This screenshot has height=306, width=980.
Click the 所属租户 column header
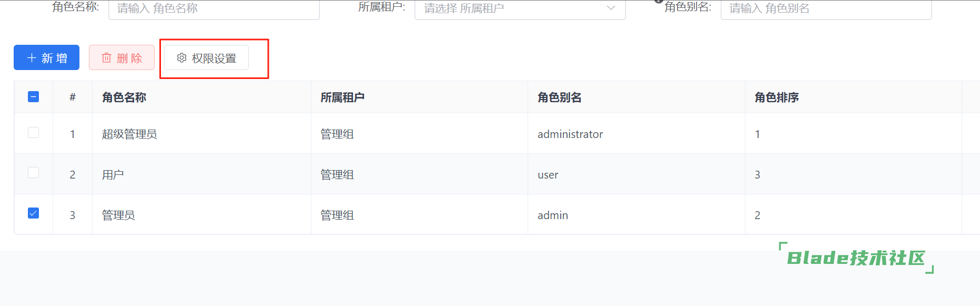(x=342, y=97)
